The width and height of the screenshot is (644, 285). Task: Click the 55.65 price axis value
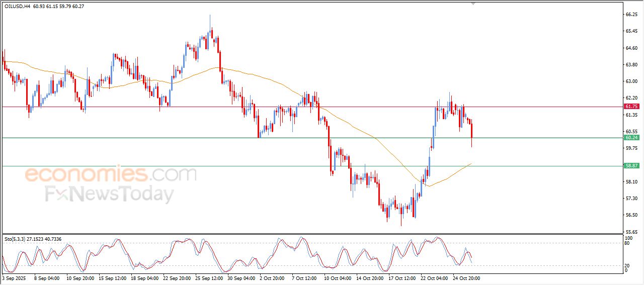pyautogui.click(x=631, y=232)
